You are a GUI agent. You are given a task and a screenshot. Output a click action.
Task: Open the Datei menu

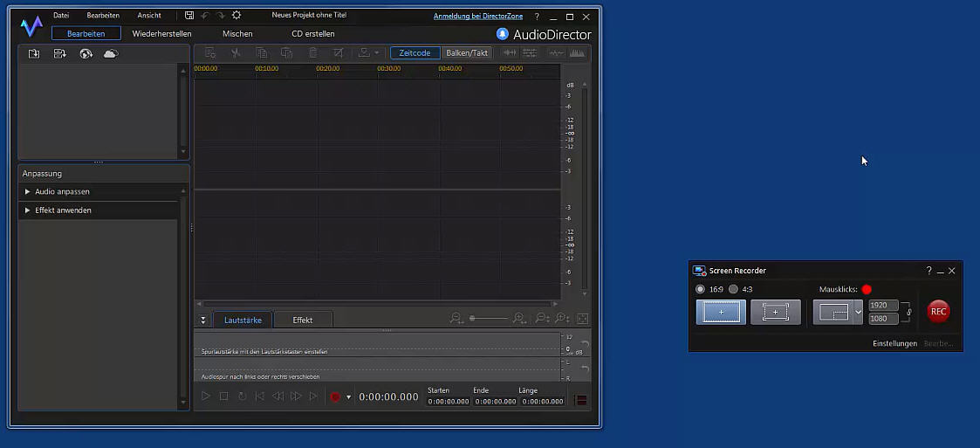click(x=61, y=15)
